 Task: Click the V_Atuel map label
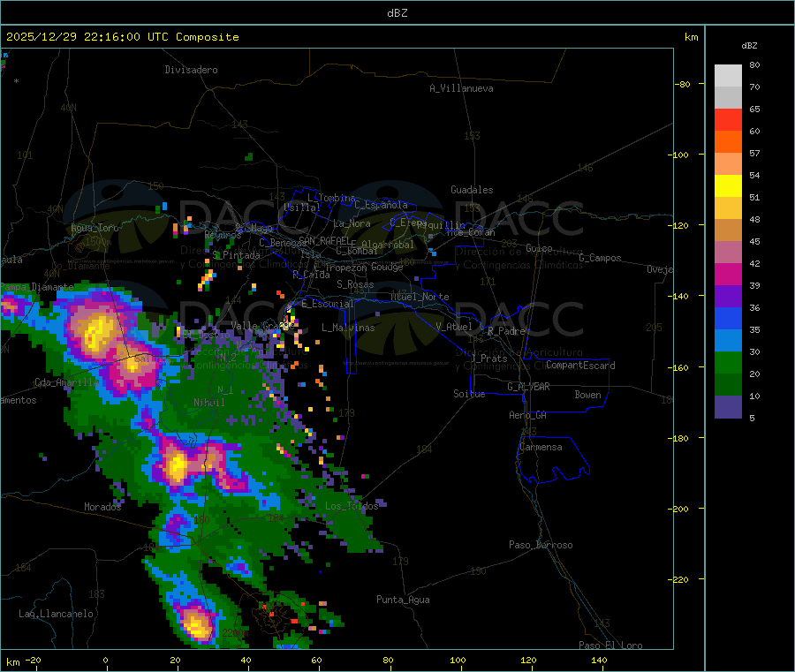454,327
